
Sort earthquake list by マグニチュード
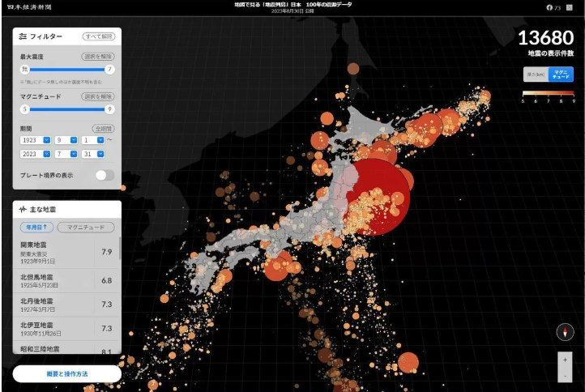click(x=84, y=228)
